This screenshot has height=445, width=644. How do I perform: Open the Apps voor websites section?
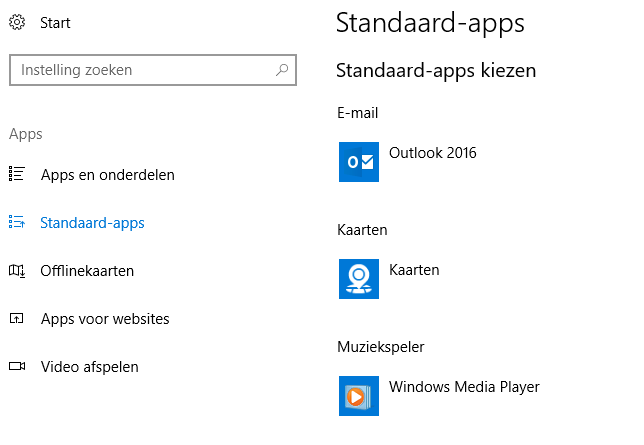(x=105, y=319)
